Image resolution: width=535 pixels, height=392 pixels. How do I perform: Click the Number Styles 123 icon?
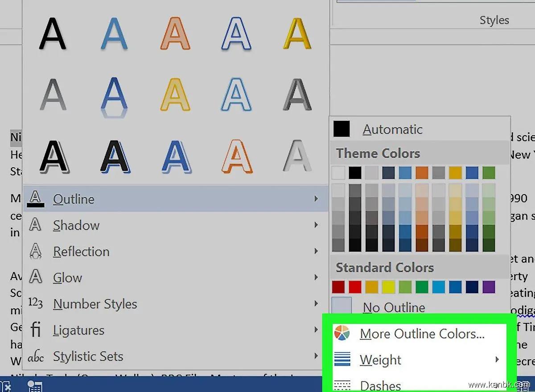click(35, 304)
